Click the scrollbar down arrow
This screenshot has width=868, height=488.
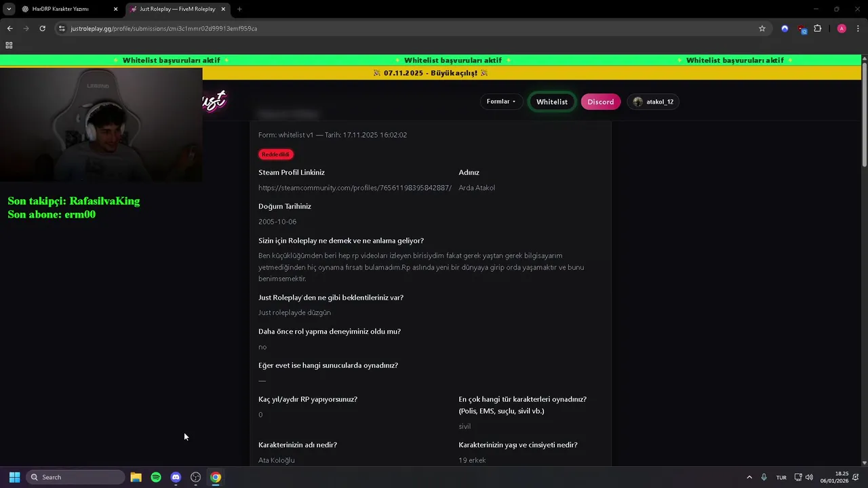point(865,462)
